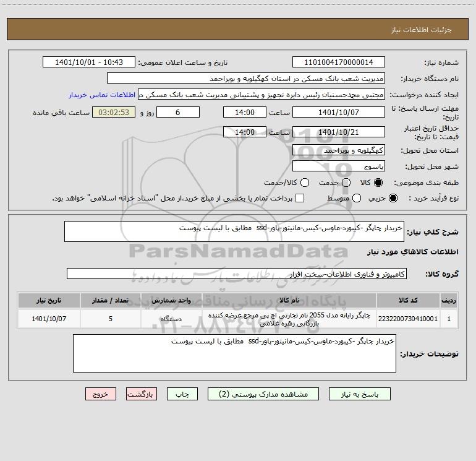
Task: Click the کد کالا column header
Action: pos(408,300)
